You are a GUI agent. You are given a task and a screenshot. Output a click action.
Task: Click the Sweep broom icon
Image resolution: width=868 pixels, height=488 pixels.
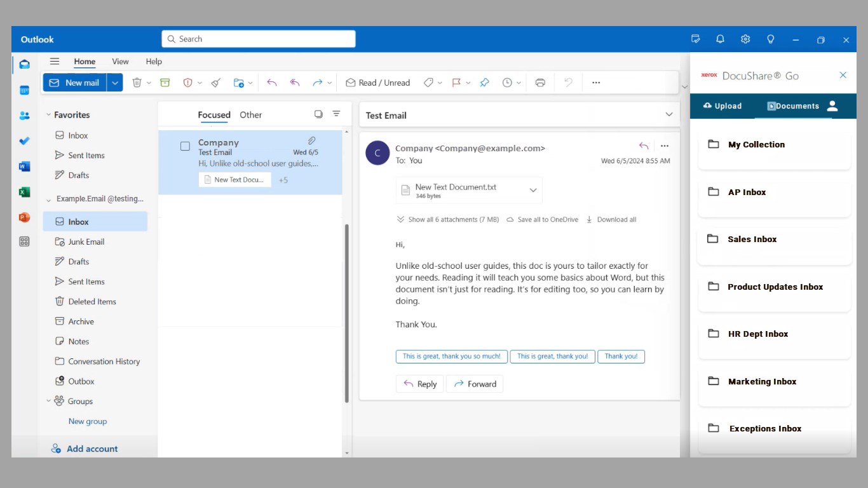pyautogui.click(x=216, y=83)
